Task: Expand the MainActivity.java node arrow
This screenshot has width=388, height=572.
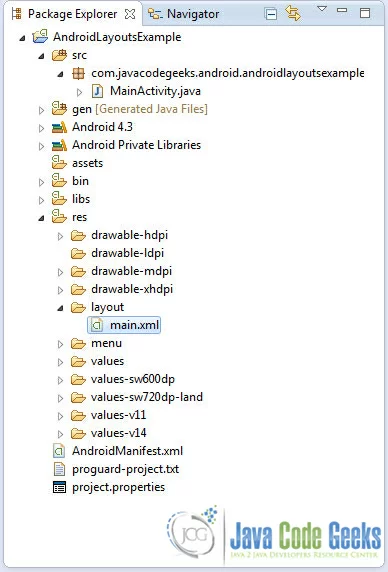Action: click(x=79, y=92)
